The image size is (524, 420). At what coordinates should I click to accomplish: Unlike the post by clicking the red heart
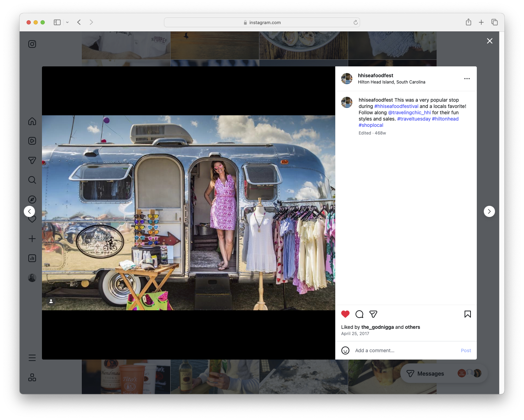click(345, 314)
